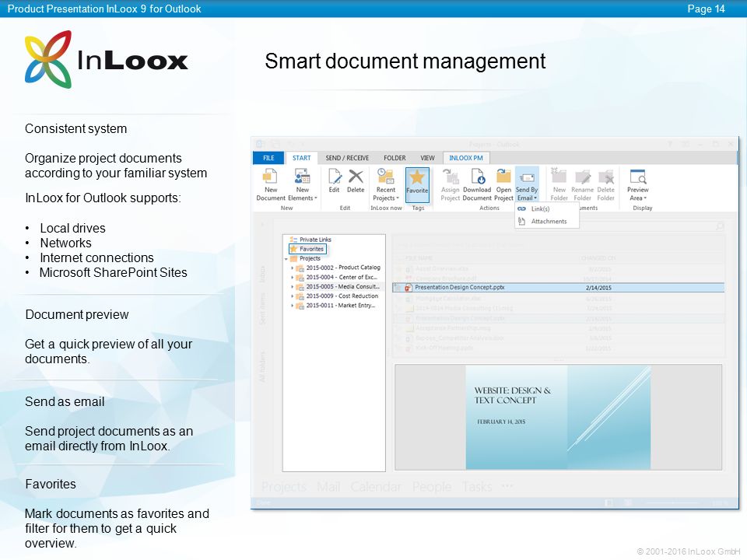
Task: Click the pptx file icon of highlighted row
Action: click(408, 288)
